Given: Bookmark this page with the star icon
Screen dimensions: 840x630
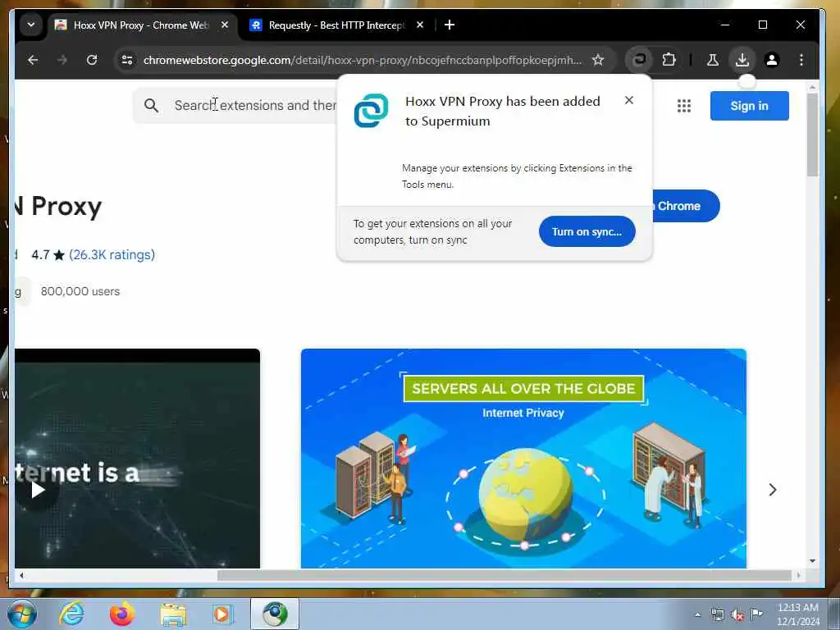Looking at the screenshot, I should (598, 60).
